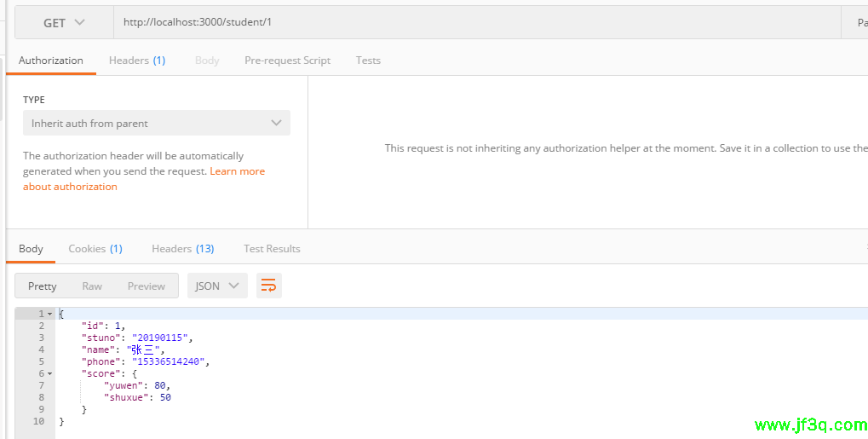Collapse the root JSON object at line 1
Viewport: 868px width, 439px height.
tap(49, 315)
